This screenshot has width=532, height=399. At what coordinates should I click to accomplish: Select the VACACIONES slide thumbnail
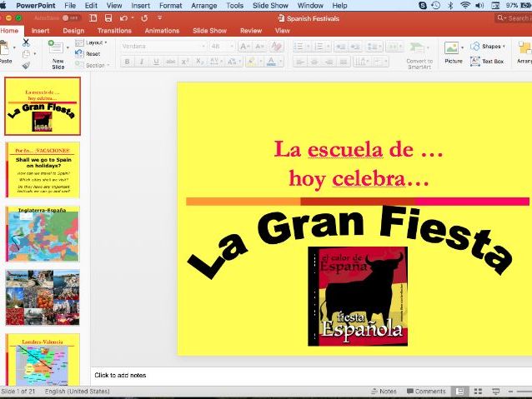click(43, 170)
